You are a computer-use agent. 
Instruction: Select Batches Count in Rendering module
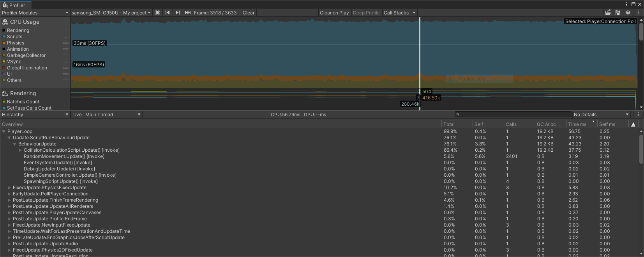(23, 102)
